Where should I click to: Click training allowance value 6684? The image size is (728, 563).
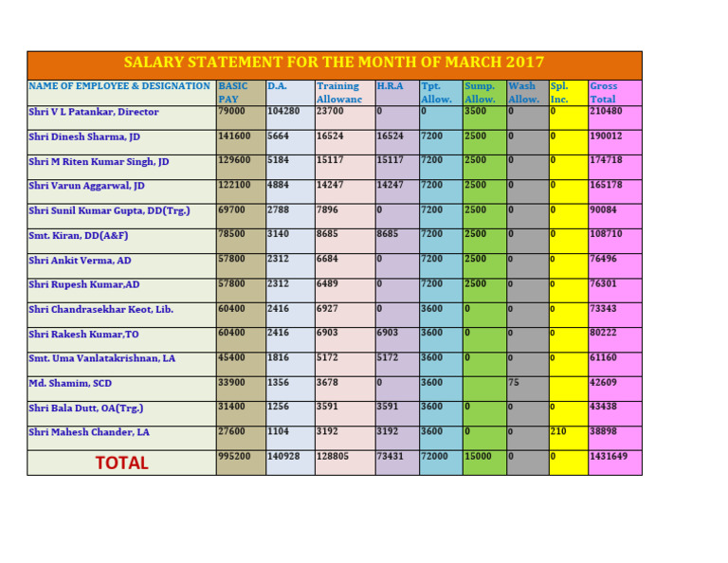coord(327,259)
